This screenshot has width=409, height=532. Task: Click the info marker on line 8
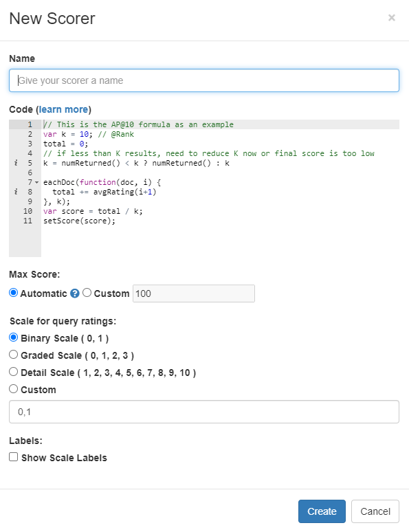pyautogui.click(x=16, y=192)
